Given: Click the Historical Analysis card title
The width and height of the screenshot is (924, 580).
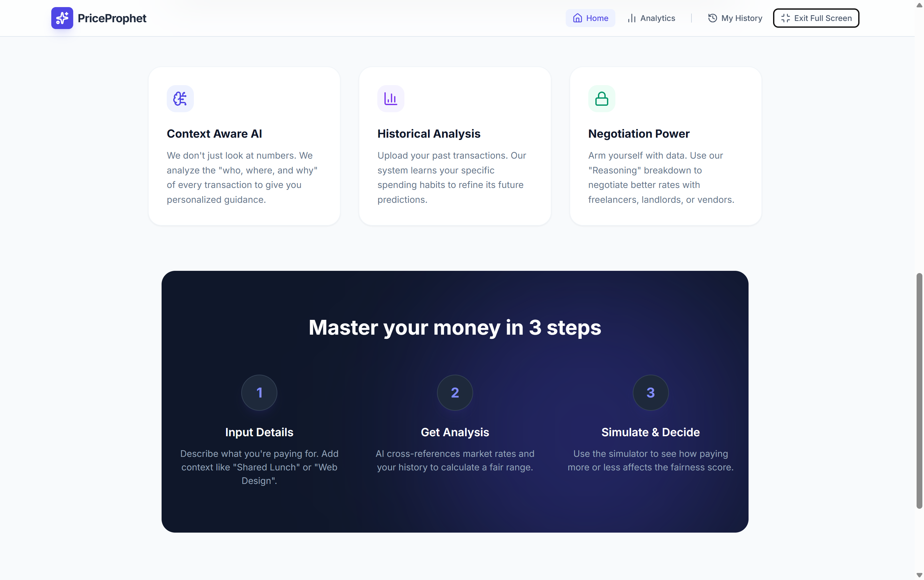Looking at the screenshot, I should 429,133.
